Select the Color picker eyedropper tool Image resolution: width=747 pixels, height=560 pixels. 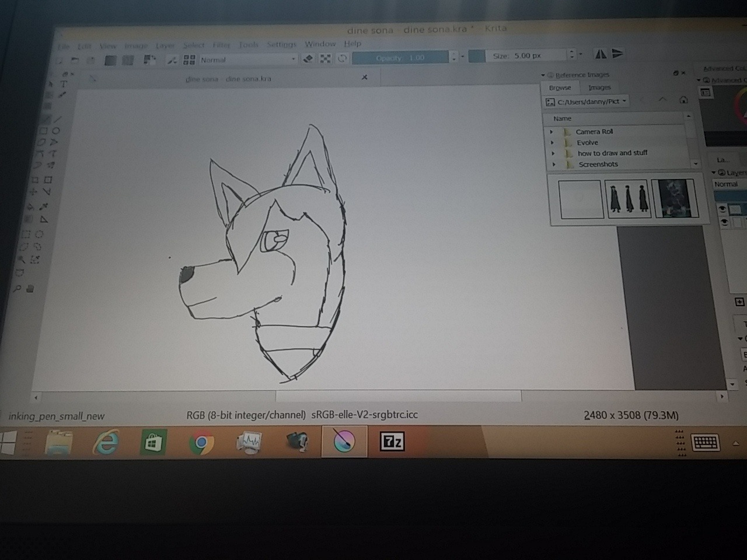point(43,206)
